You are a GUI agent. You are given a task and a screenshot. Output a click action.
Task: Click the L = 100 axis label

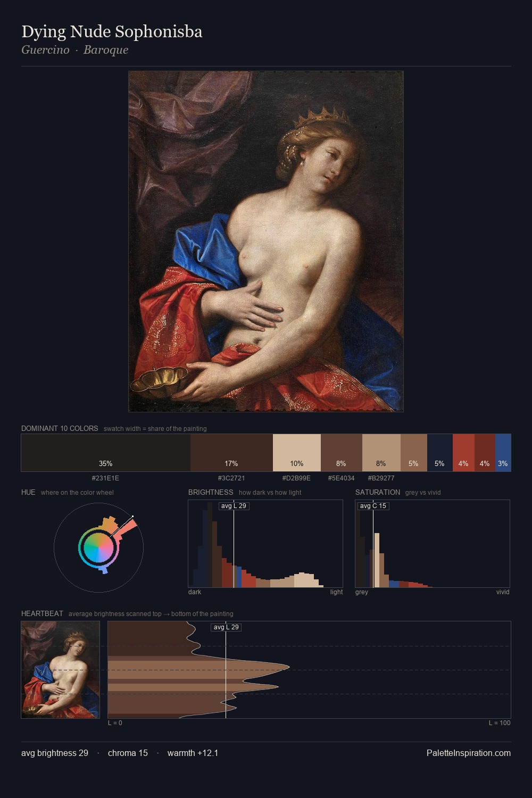pos(500,722)
